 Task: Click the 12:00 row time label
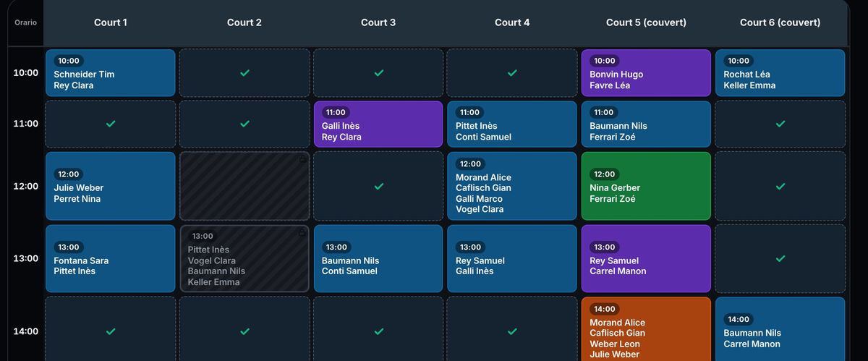coord(25,186)
